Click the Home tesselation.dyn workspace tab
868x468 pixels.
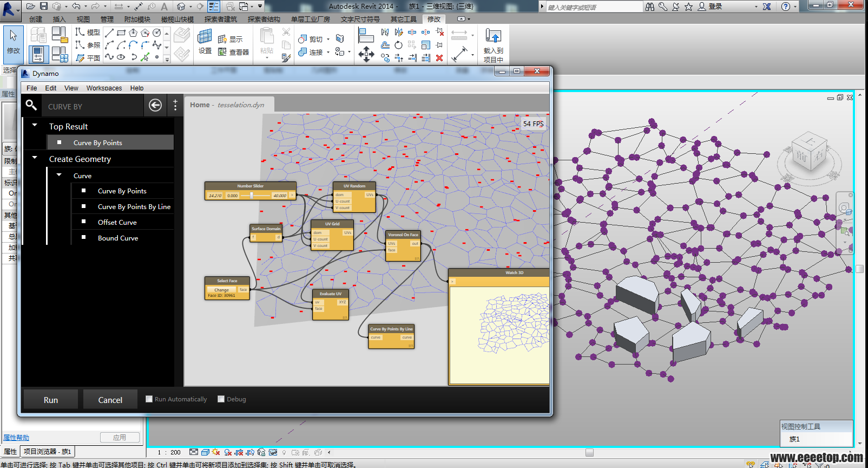(x=229, y=105)
